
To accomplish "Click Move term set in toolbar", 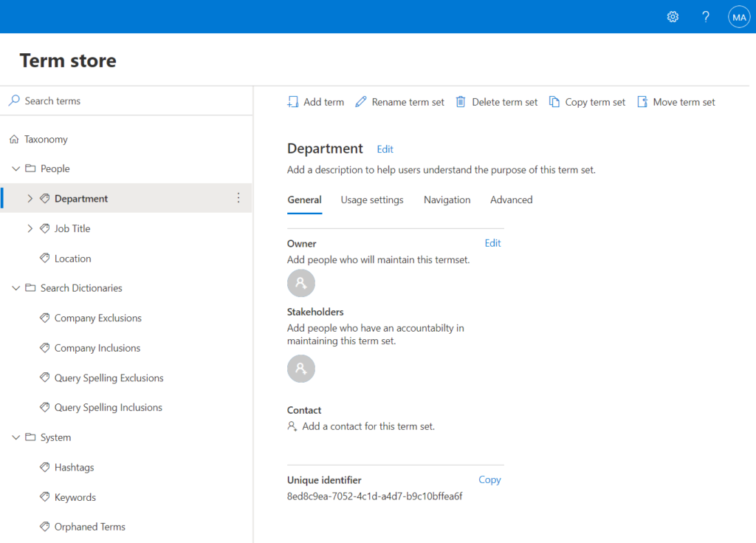I will 676,102.
